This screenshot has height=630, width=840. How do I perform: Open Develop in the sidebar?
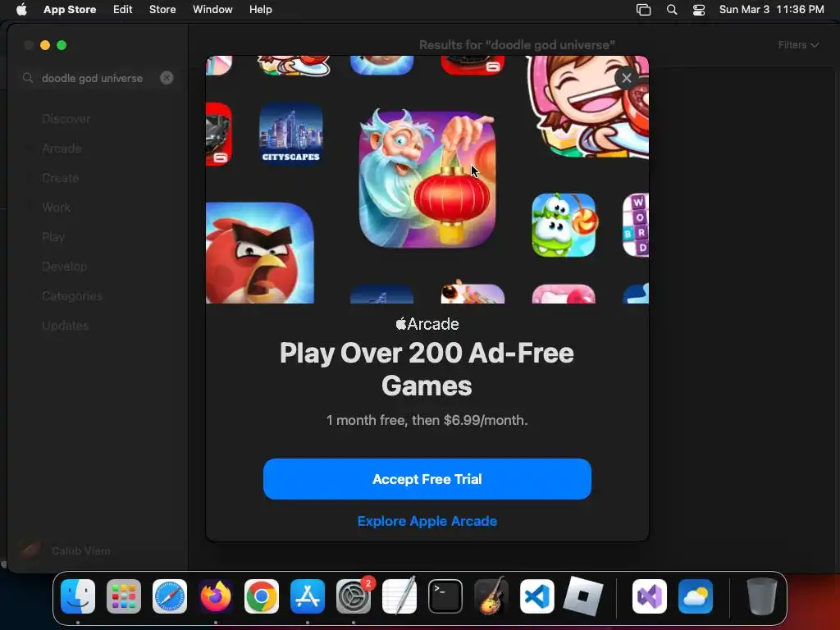point(64,267)
